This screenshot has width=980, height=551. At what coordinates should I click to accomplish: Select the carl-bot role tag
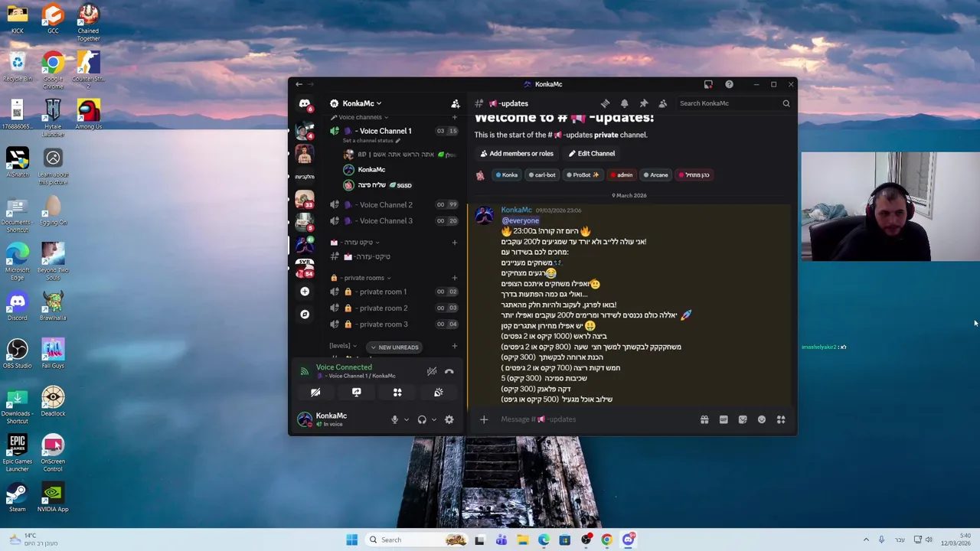542,175
